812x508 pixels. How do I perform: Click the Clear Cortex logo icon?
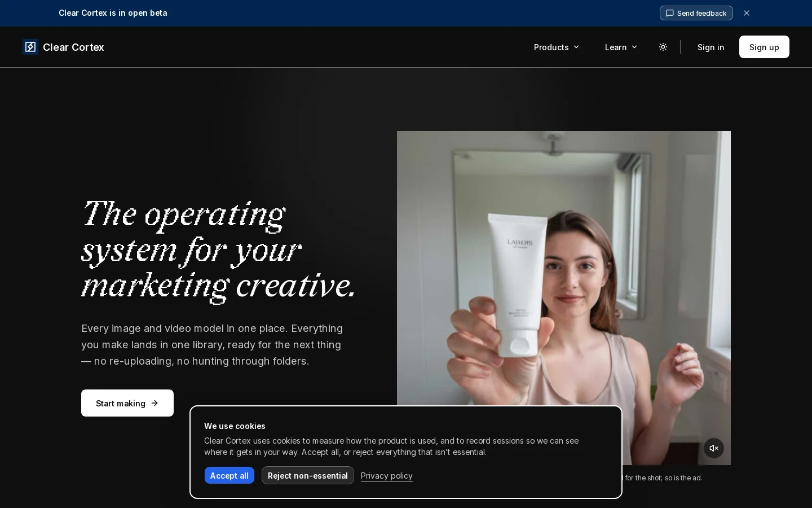click(x=30, y=47)
